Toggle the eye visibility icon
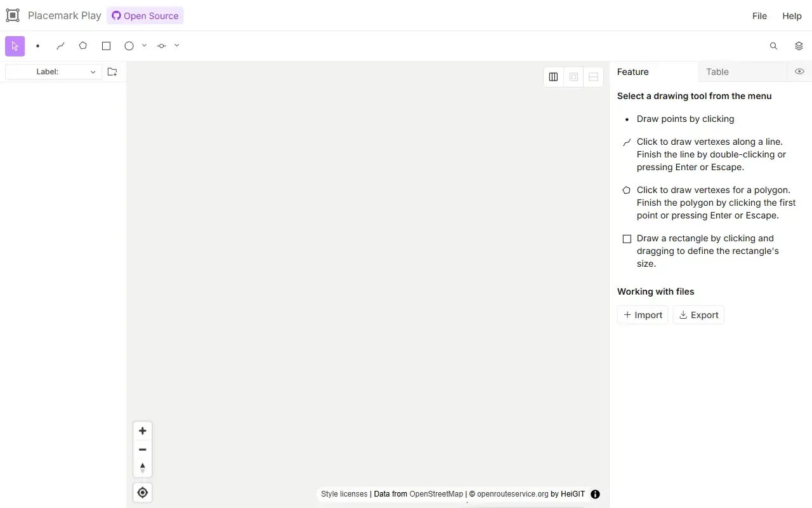812x508 pixels. (x=799, y=72)
